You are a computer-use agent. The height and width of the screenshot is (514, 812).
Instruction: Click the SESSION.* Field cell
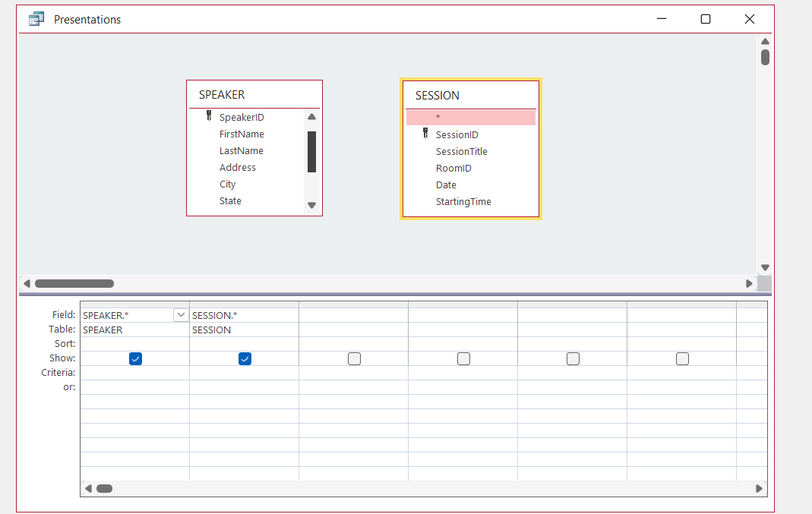[244, 315]
